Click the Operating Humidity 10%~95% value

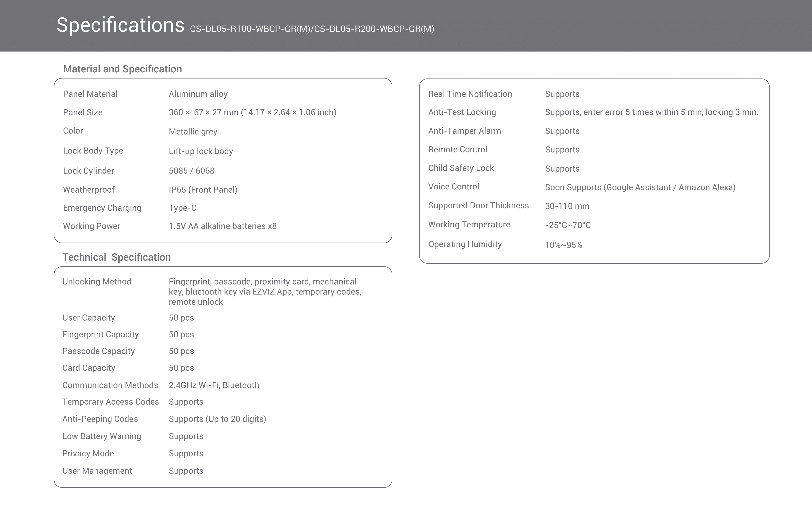[563, 245]
